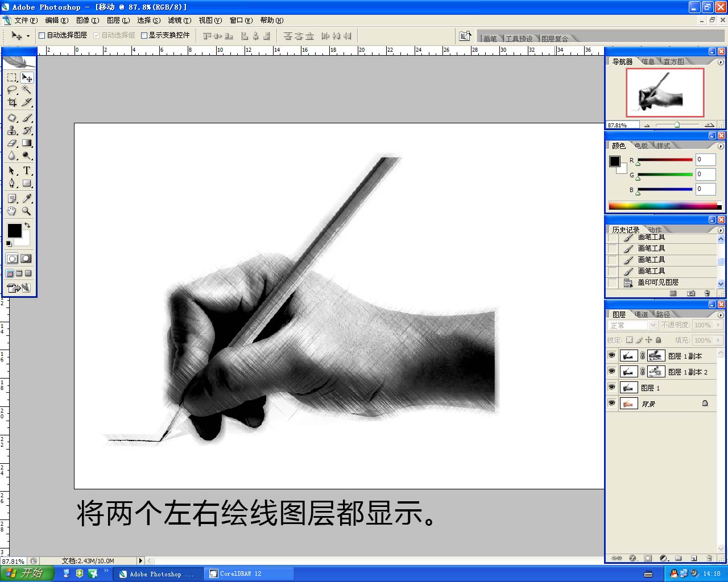Select the Blur tool
This screenshot has height=582, width=728.
[12, 156]
